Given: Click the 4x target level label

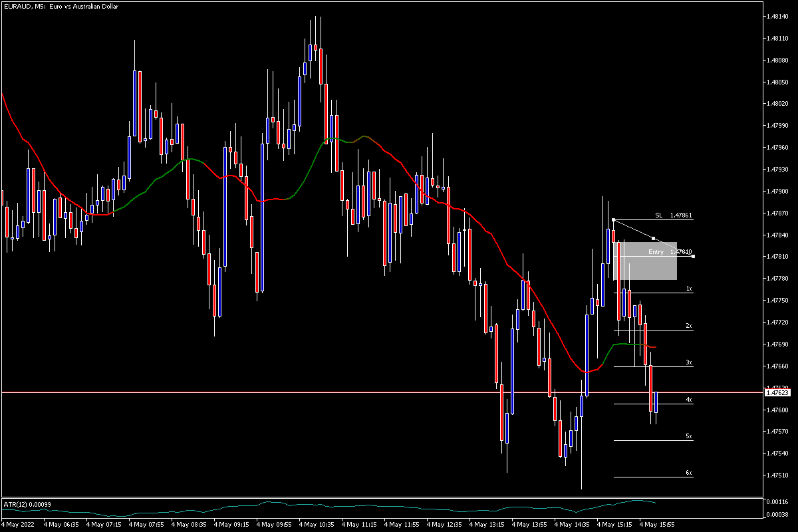Looking at the screenshot, I should [x=690, y=400].
